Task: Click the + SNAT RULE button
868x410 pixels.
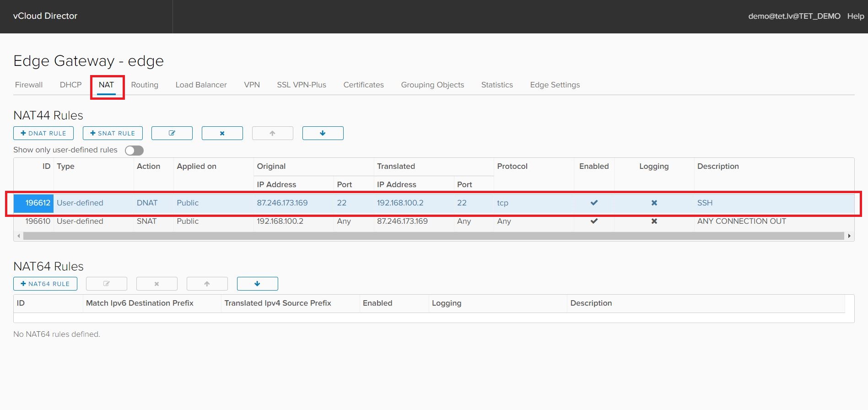Action: point(113,133)
